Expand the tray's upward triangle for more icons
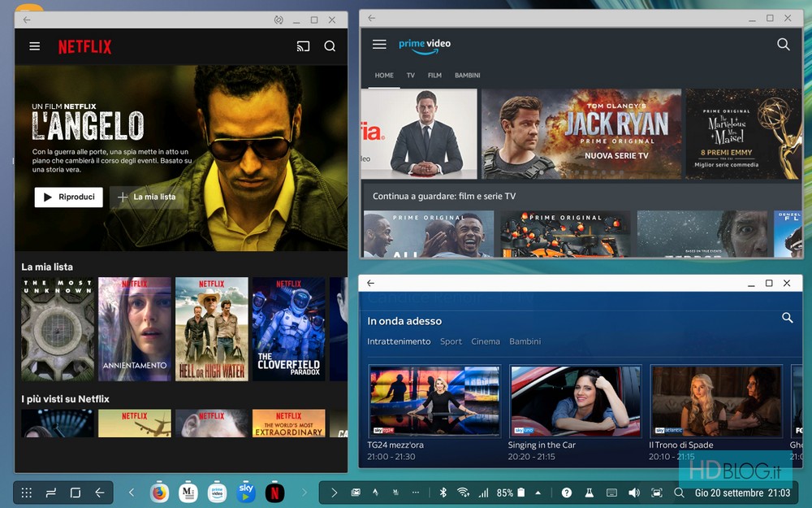 pyautogui.click(x=538, y=493)
